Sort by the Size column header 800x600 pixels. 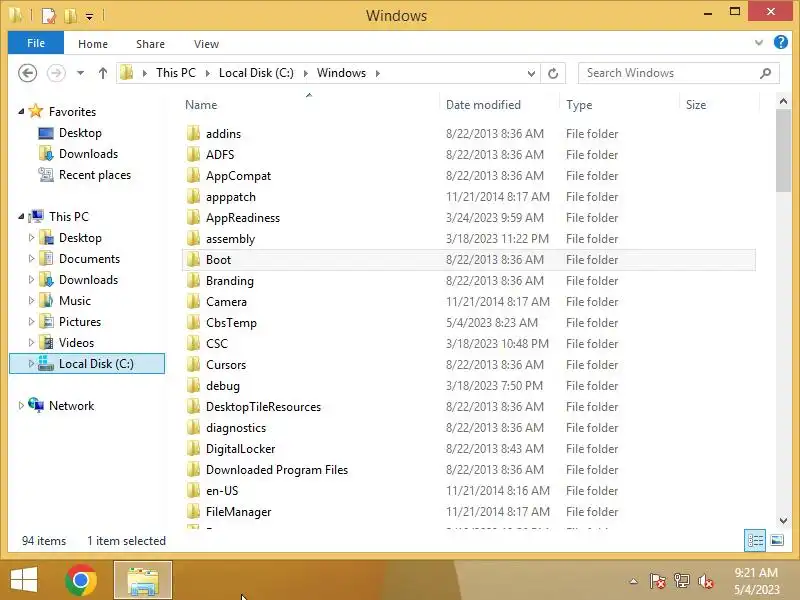pyautogui.click(x=696, y=105)
